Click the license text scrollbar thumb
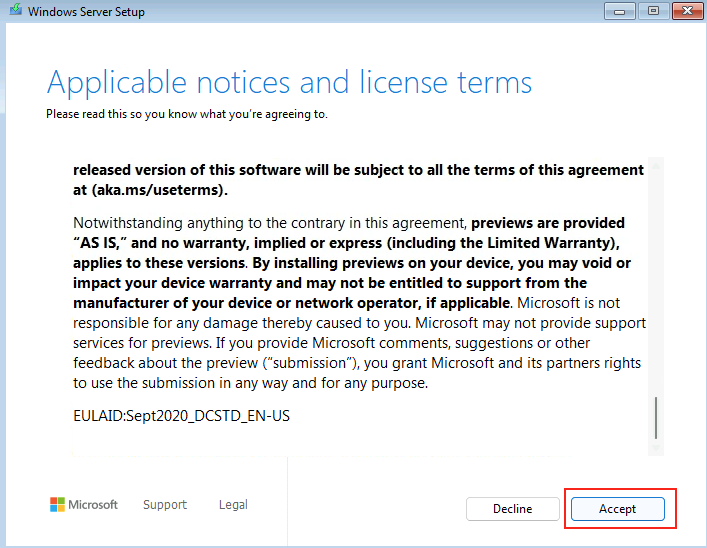The image size is (707, 548). click(x=656, y=418)
